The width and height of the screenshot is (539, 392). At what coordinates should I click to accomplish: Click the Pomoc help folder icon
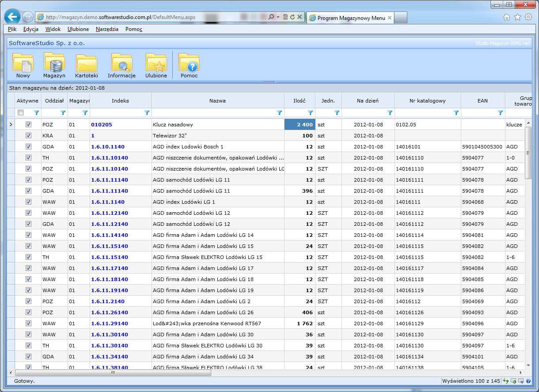(189, 63)
